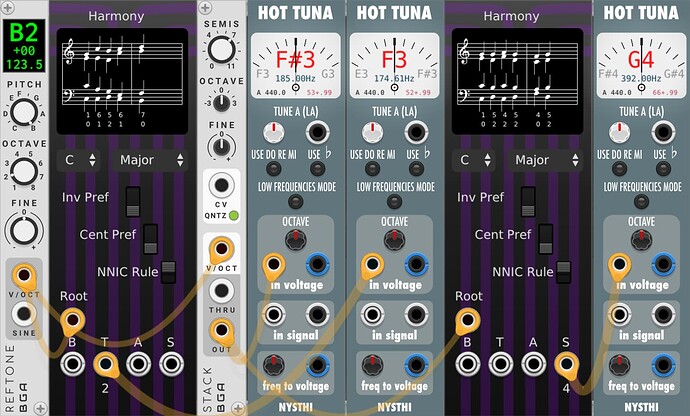Screen dimensions: 690x416
Task: Open the Major scale dropdown on left Harmony
Action: (x=150, y=160)
